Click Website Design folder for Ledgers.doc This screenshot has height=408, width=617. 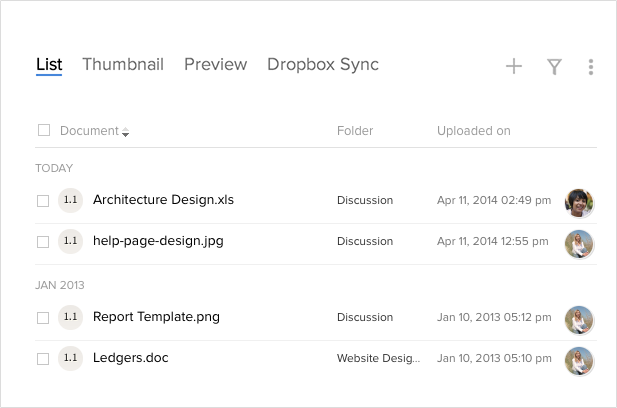pyautogui.click(x=379, y=358)
